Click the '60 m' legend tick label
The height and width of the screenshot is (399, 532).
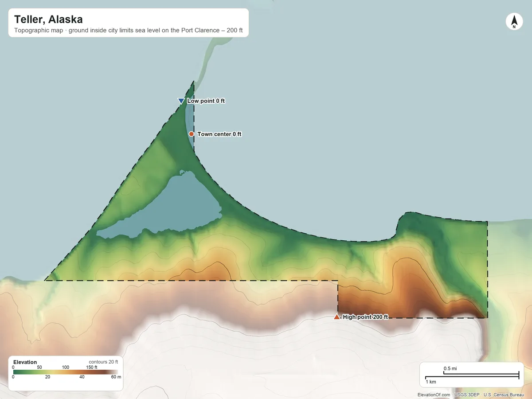click(x=116, y=377)
